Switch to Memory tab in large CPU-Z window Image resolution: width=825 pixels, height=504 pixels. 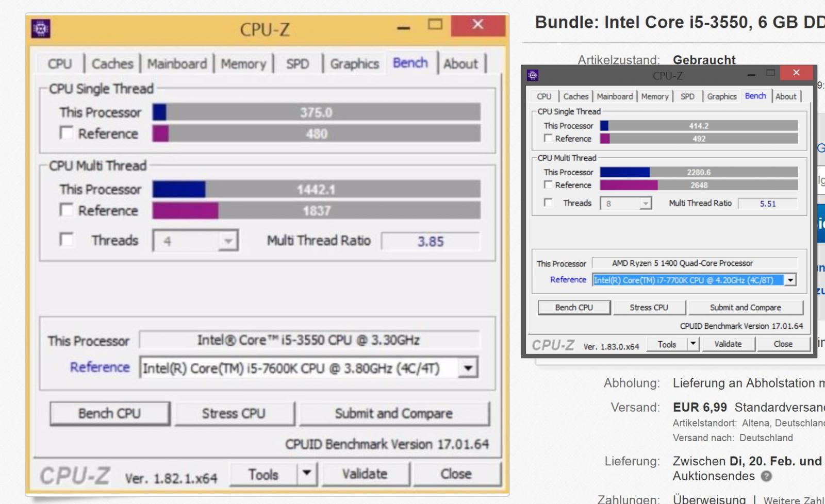click(243, 64)
